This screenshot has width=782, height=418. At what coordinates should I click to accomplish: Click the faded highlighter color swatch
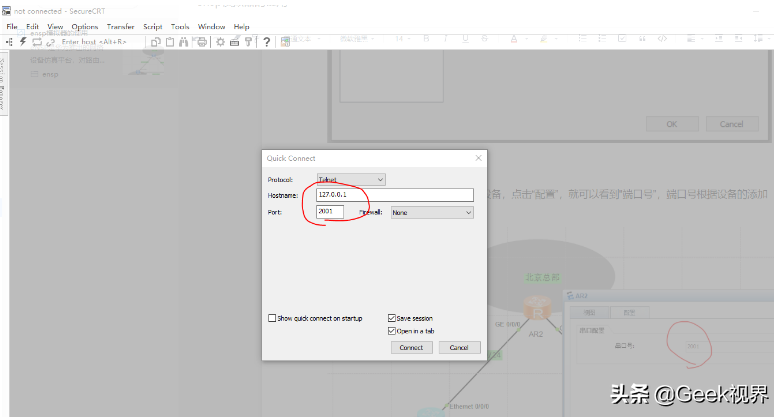544,38
